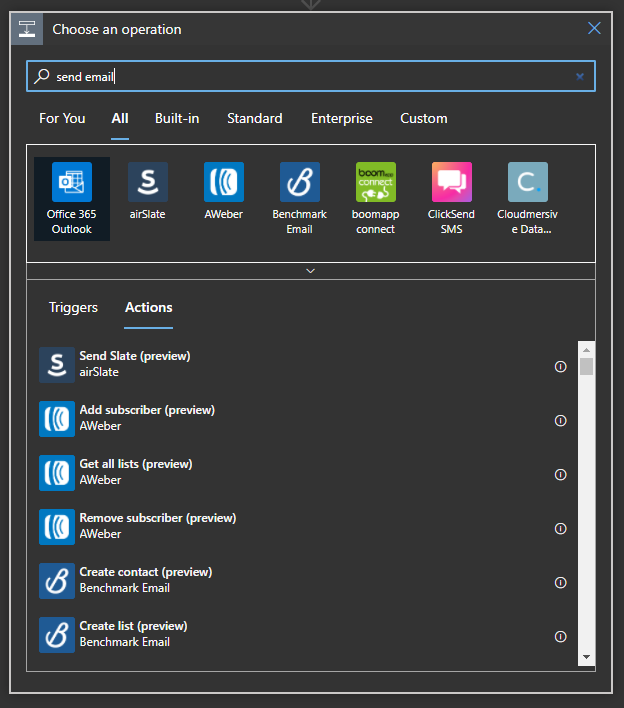Choose Create list (preview) action

[303, 635]
